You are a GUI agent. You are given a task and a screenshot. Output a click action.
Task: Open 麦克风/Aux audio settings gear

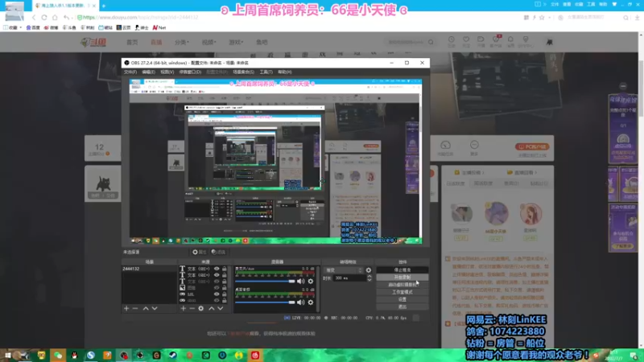click(x=311, y=281)
